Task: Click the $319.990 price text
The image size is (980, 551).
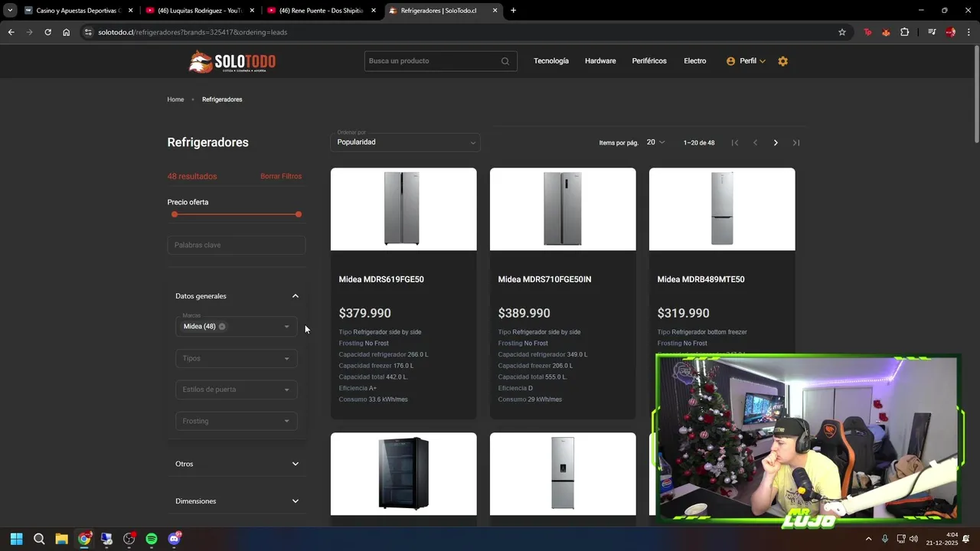Action: [684, 313]
